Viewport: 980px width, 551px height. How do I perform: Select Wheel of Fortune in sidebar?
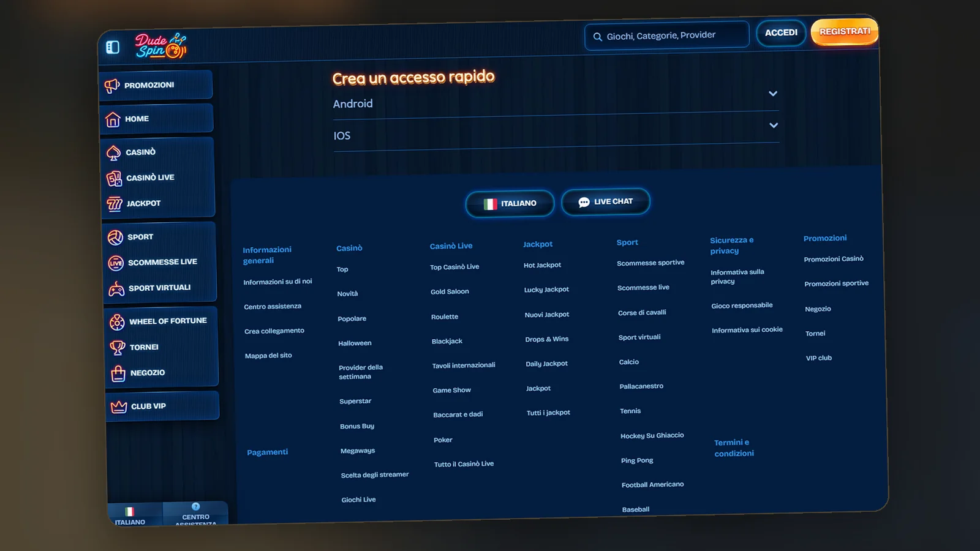[x=160, y=321]
